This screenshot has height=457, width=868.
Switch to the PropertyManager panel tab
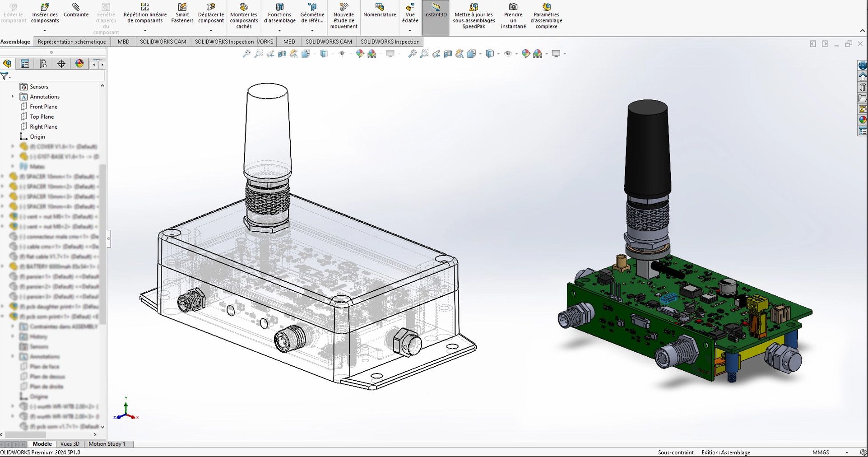pyautogui.click(x=25, y=64)
